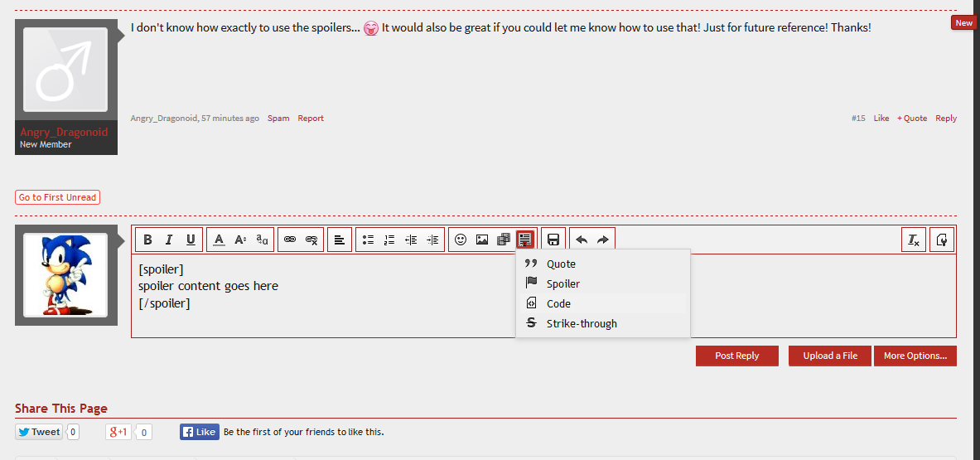The width and height of the screenshot is (980, 460).
Task: Toggle bold formatting in editor
Action: [x=147, y=240]
